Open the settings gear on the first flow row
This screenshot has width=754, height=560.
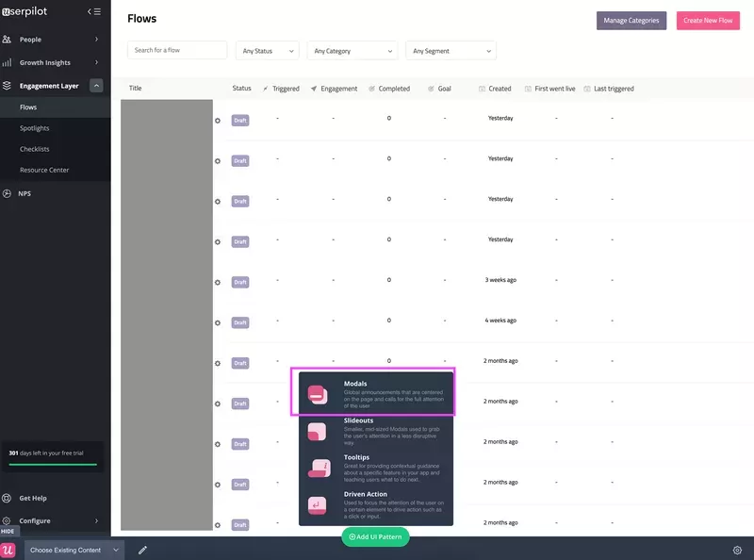217,120
